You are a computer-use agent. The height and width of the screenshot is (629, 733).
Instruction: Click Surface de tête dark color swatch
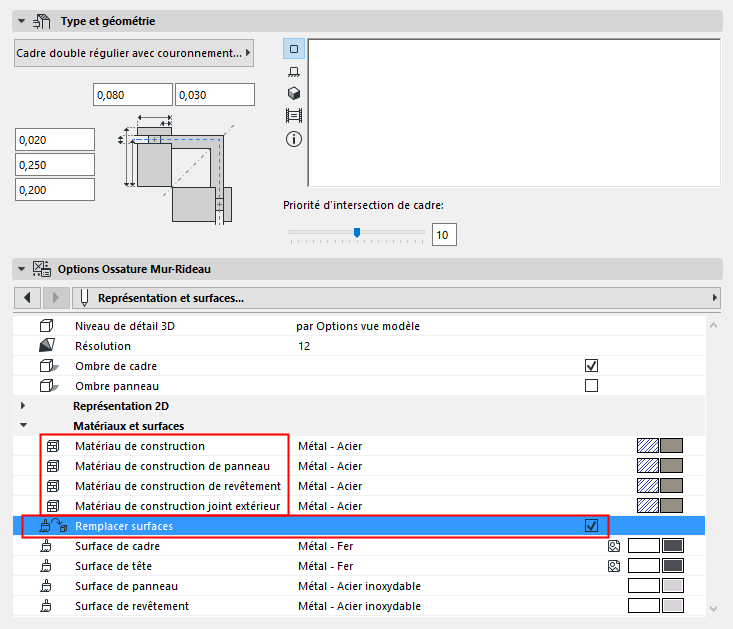(673, 565)
